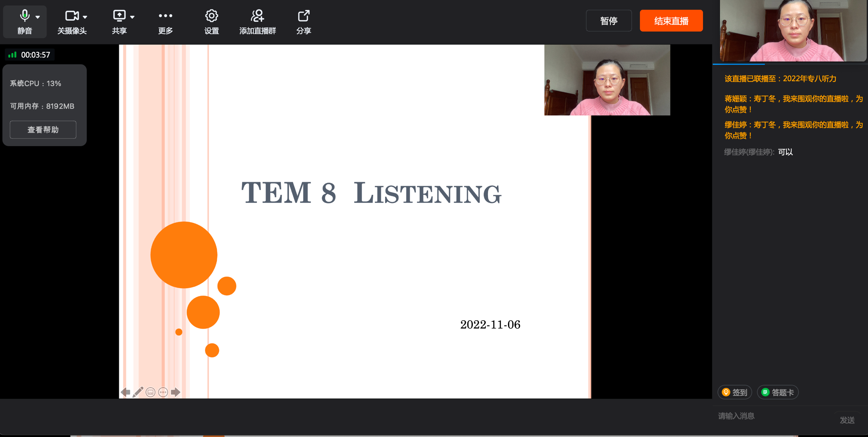Click the TEM 8 Listening slide title
Viewport: 868px width, 437px height.
click(x=371, y=193)
